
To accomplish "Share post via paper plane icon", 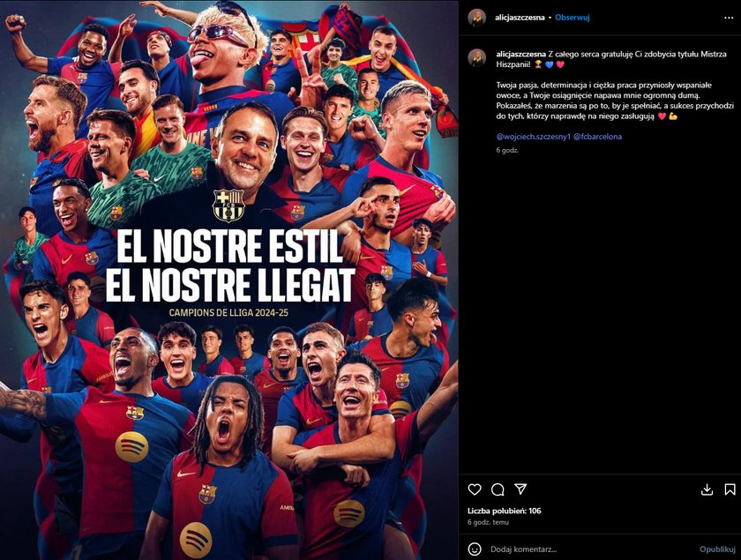I will coord(520,489).
